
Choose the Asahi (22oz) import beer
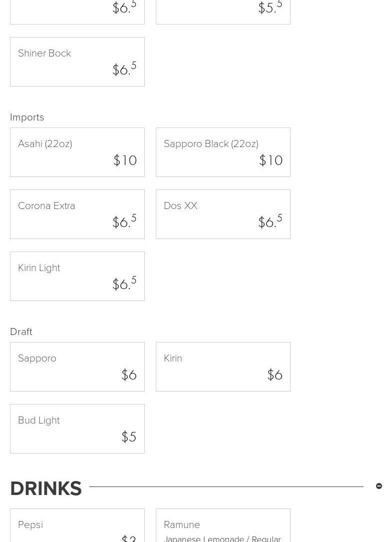[x=77, y=152]
